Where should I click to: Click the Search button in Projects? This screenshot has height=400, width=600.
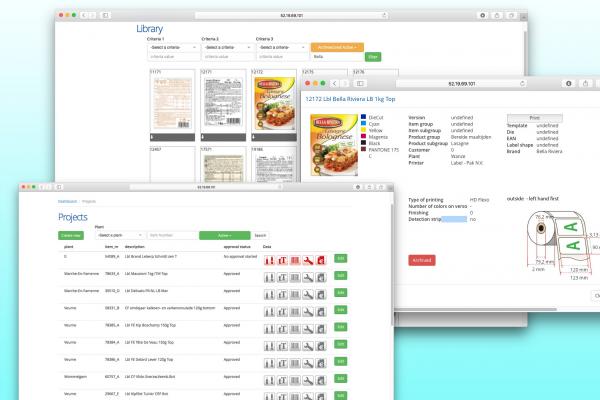click(x=260, y=235)
